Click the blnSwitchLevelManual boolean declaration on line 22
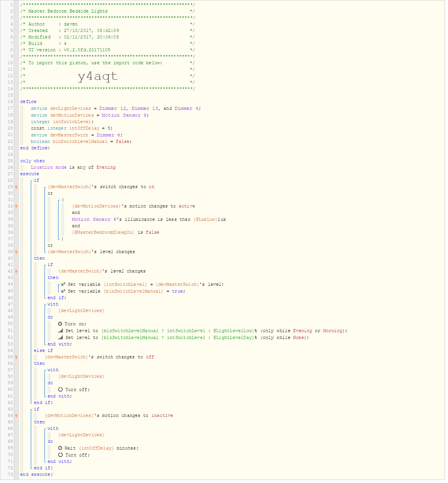Viewport: 448px width, 483px height. 81,141
